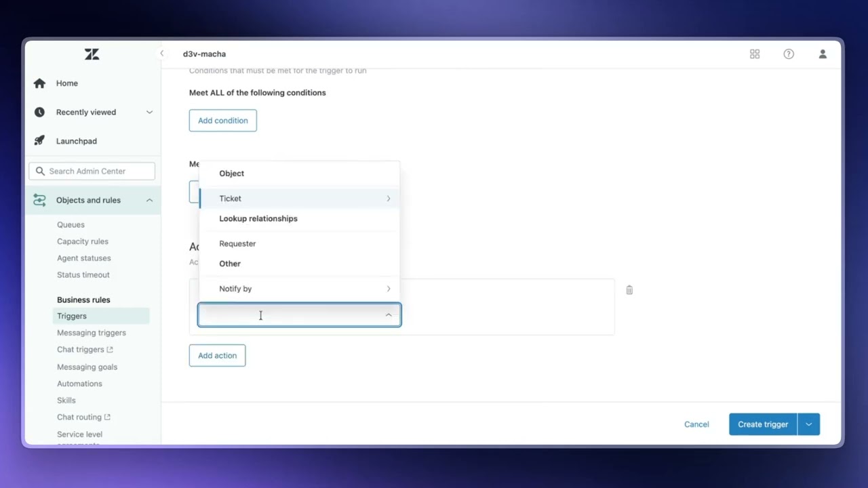Click the Create trigger button
This screenshot has width=868, height=488.
click(763, 424)
